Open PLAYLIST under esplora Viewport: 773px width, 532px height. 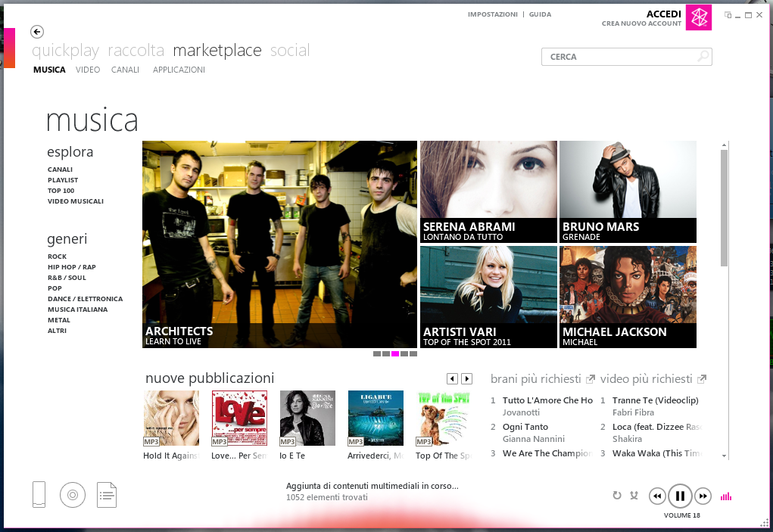point(63,180)
